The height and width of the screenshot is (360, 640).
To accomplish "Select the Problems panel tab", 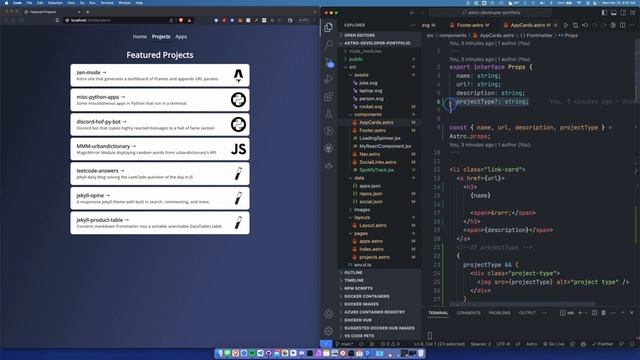I will tap(500, 313).
